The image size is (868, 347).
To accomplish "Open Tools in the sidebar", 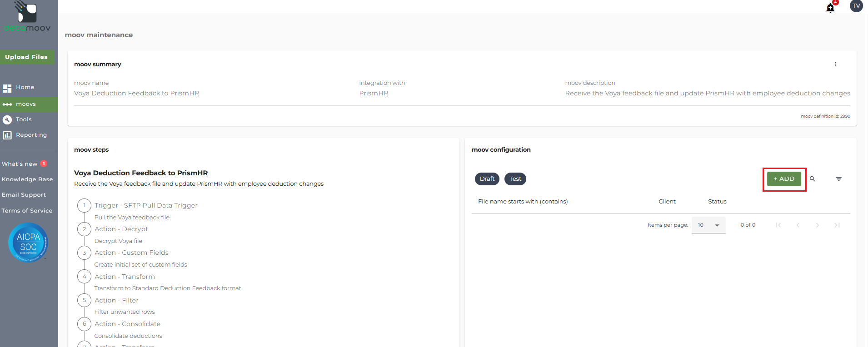I will pyautogui.click(x=24, y=119).
